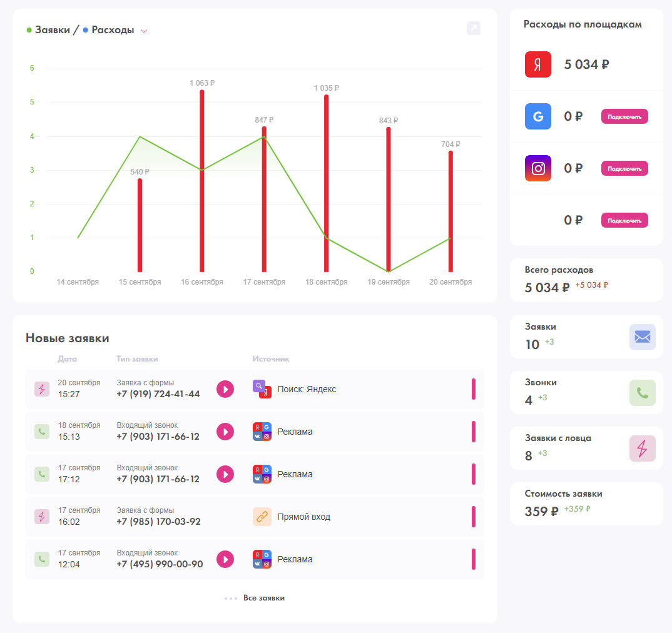Open Все заявки link
The width and height of the screenshot is (672, 633).
tap(264, 598)
